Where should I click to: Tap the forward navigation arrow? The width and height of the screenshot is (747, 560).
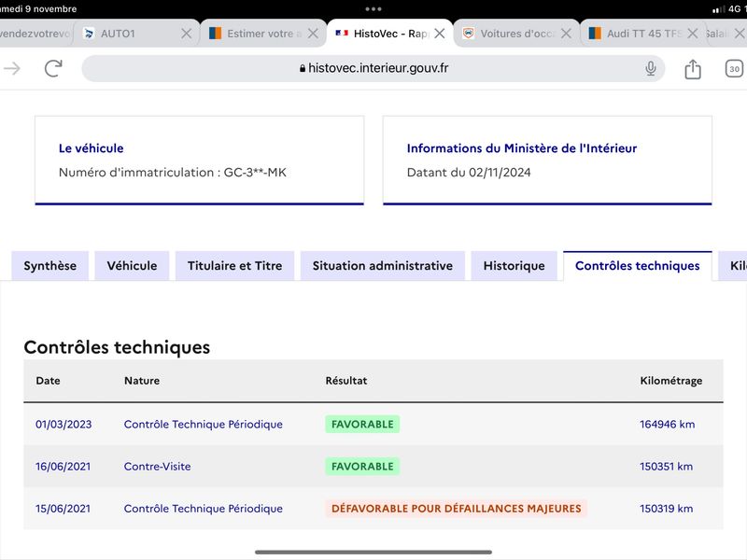(12, 68)
